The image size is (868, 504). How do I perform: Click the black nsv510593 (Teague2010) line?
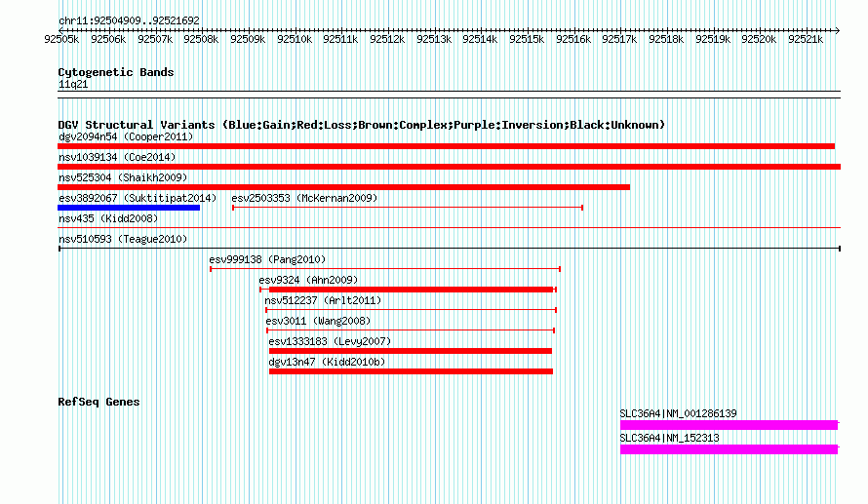point(449,249)
